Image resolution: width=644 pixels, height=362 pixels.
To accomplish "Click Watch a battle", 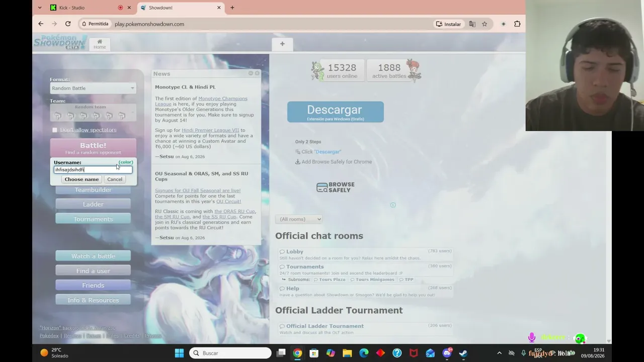I will 93,256.
